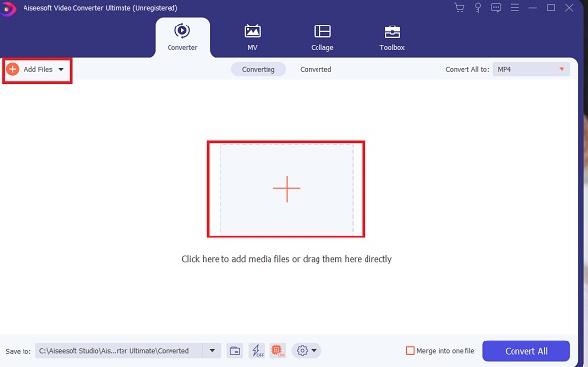Open the Collage tab

click(322, 37)
